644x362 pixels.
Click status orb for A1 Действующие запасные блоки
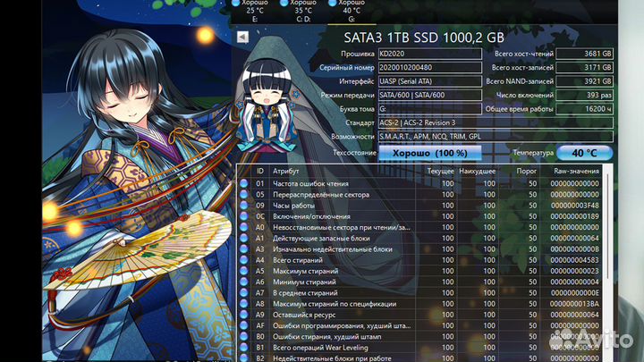tap(244, 238)
